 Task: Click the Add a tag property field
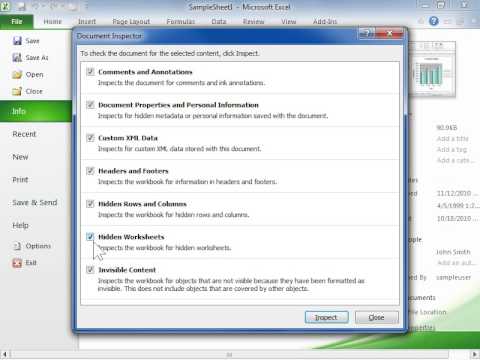[x=452, y=150]
